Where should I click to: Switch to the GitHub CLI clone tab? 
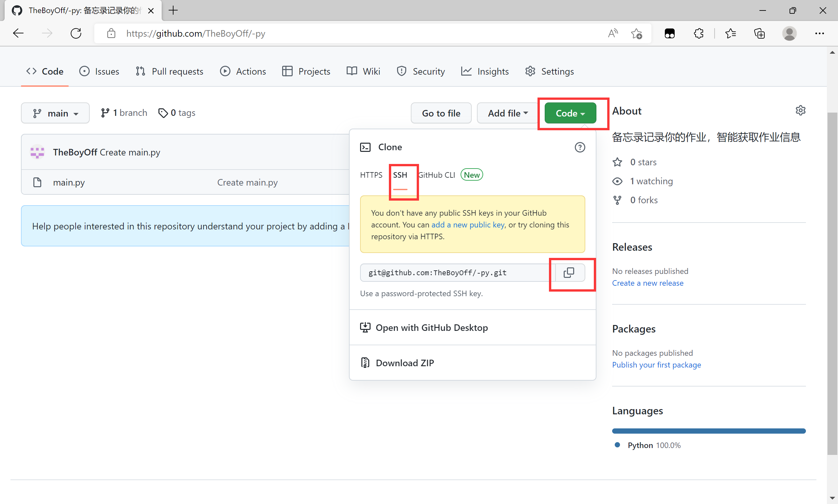pyautogui.click(x=437, y=175)
